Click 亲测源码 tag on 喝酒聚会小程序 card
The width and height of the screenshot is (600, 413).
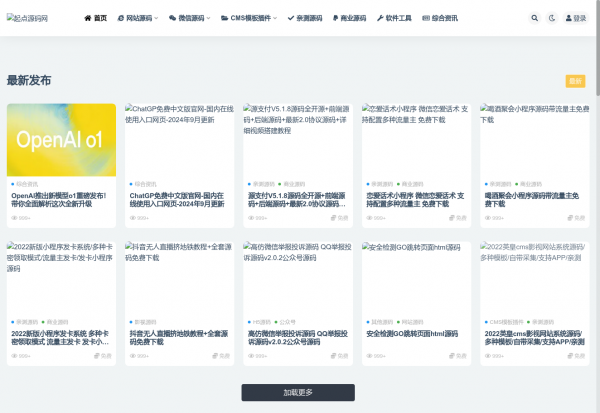click(499, 184)
